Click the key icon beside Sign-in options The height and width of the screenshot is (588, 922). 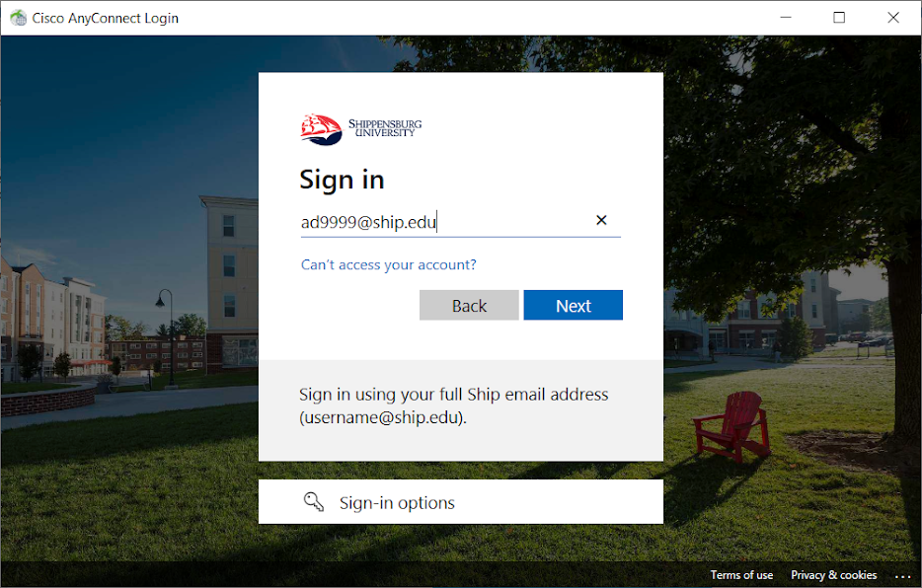(313, 502)
